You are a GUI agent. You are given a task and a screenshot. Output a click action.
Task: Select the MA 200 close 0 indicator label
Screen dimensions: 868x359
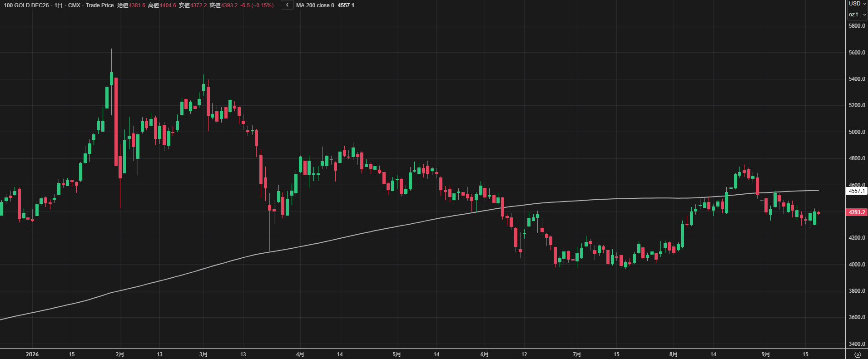point(315,5)
